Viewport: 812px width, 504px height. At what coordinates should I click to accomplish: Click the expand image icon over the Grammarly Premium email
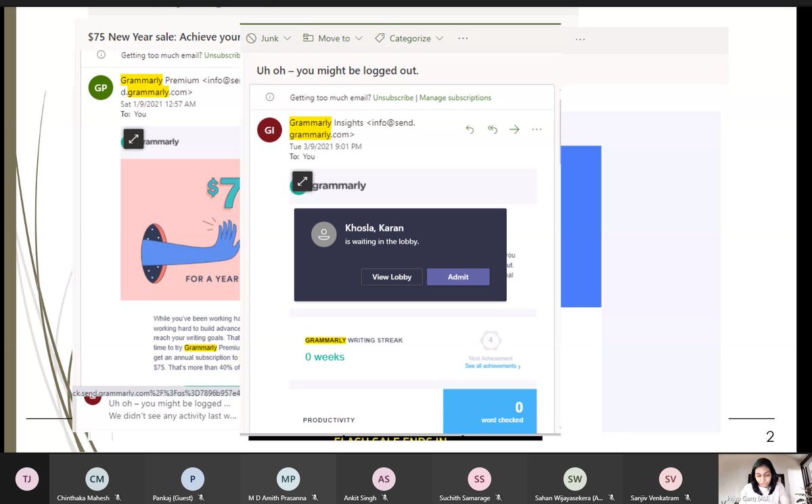pos(133,139)
